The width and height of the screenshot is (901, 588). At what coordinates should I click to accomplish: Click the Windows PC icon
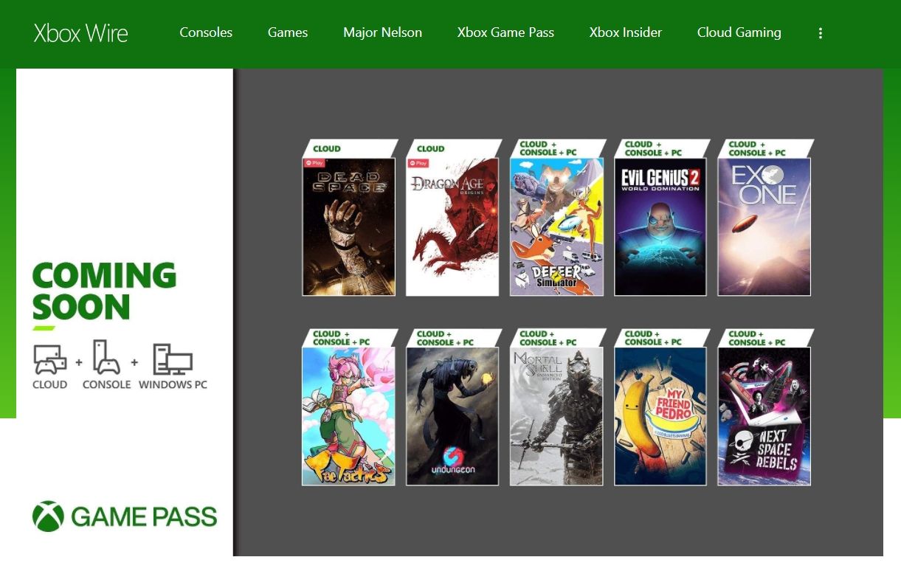[x=173, y=359]
